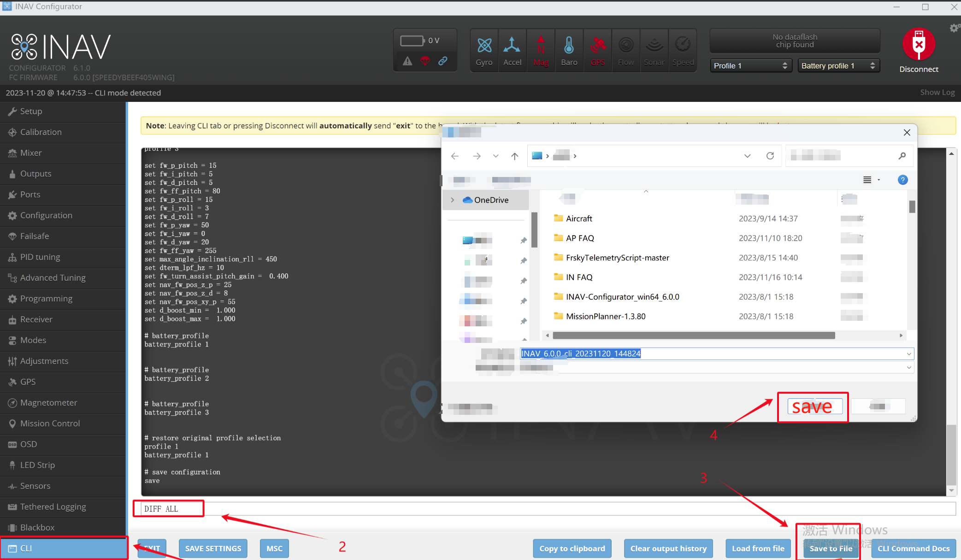Expand the OneDrive tree node
The height and width of the screenshot is (560, 961).
452,200
